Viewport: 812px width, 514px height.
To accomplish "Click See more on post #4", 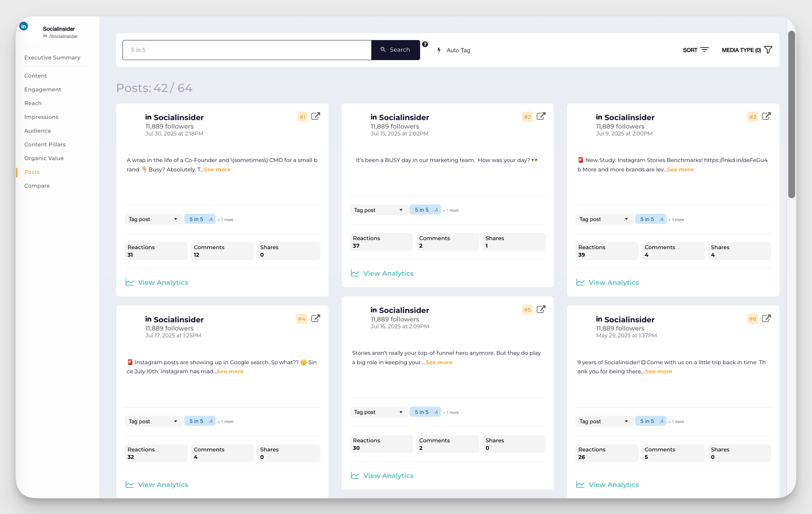I will (230, 371).
